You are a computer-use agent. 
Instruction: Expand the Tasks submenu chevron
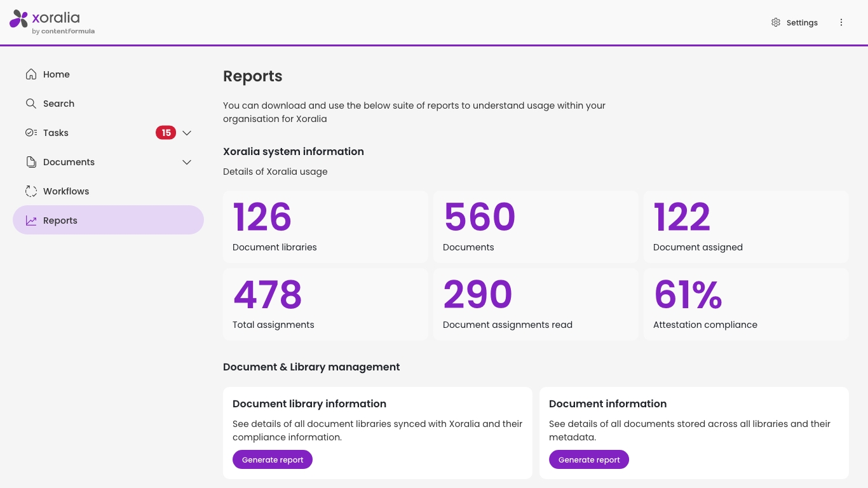pos(187,133)
